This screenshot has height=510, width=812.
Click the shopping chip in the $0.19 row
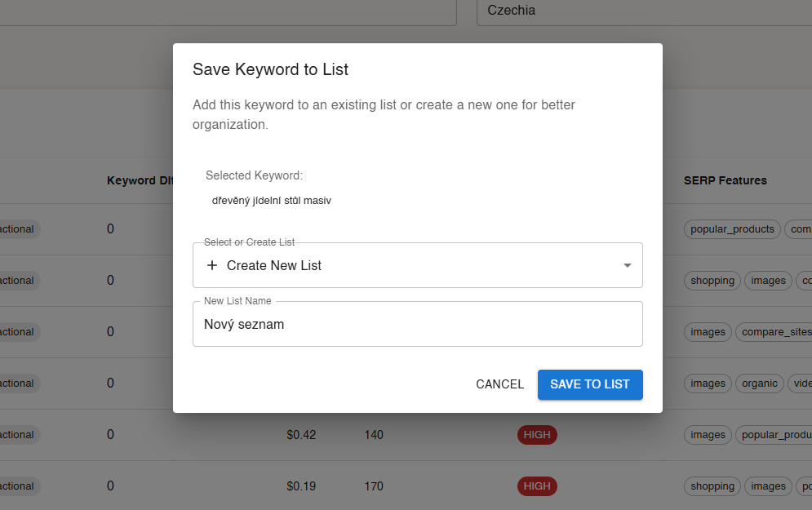712,486
